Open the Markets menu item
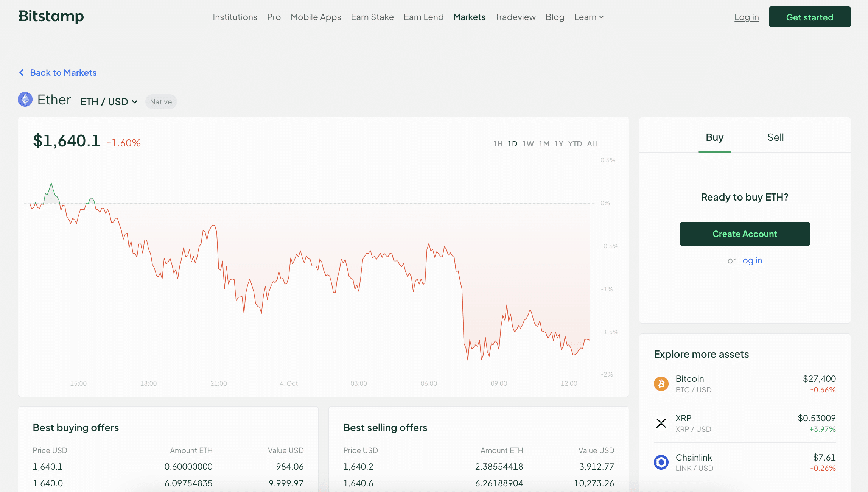The image size is (868, 492). [469, 17]
